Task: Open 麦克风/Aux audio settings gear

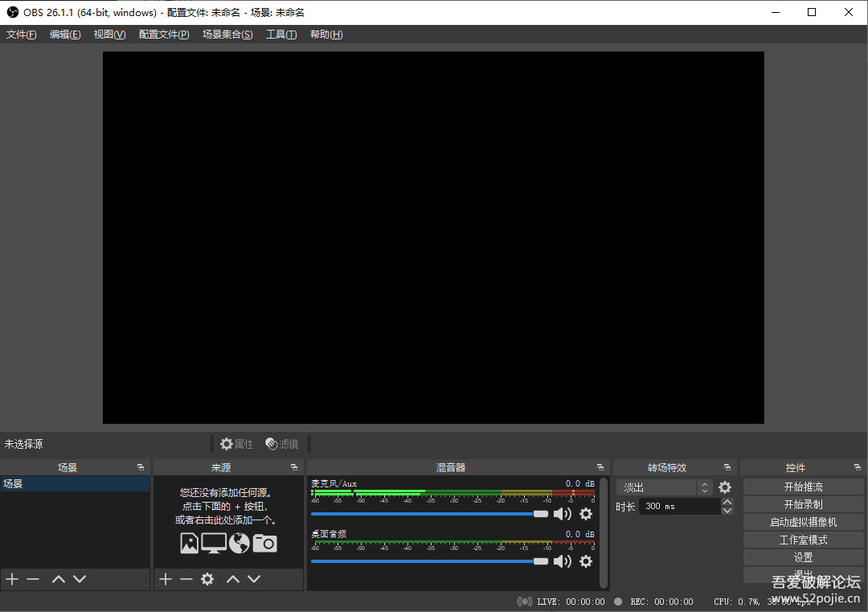Action: [586, 514]
